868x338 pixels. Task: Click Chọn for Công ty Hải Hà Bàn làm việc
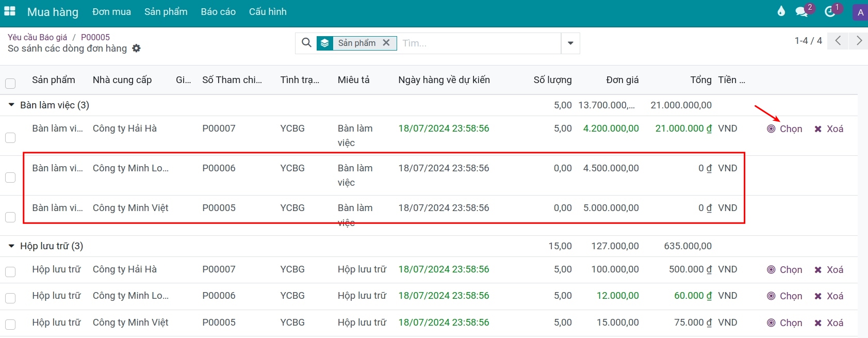(784, 129)
